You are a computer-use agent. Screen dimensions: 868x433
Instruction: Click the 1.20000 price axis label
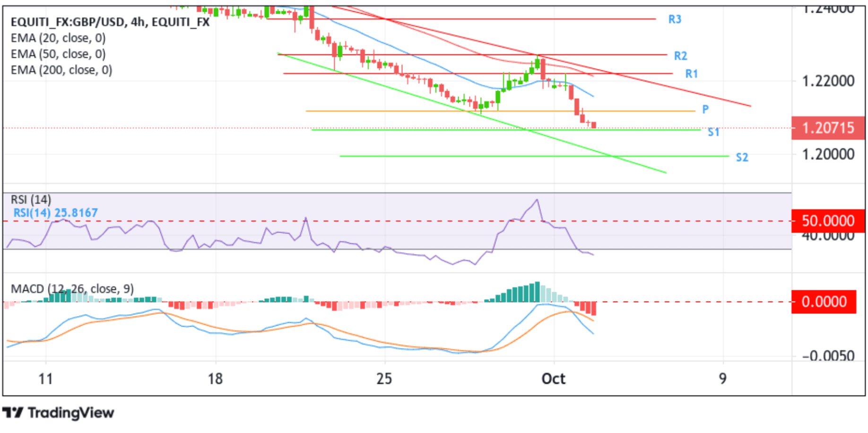[828, 155]
